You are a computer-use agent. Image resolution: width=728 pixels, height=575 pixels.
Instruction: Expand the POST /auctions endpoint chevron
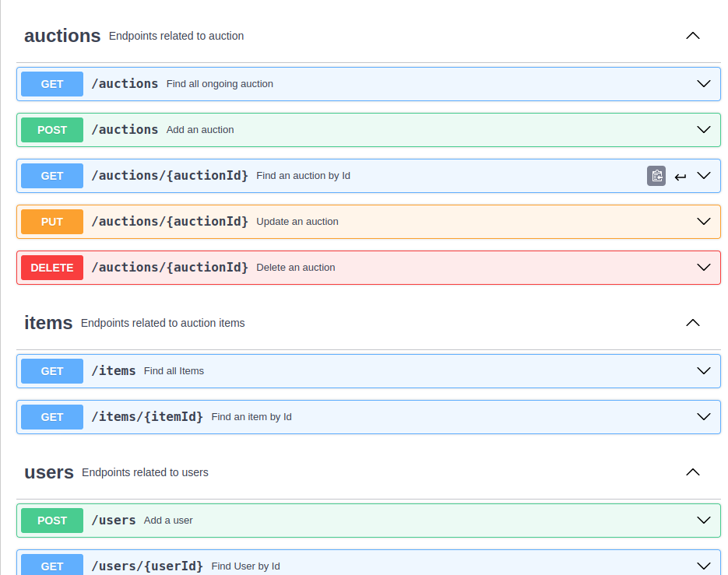703,130
